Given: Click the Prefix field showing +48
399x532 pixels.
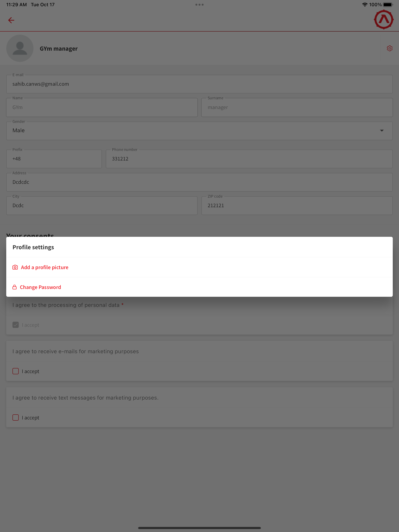Looking at the screenshot, I should tap(54, 159).
